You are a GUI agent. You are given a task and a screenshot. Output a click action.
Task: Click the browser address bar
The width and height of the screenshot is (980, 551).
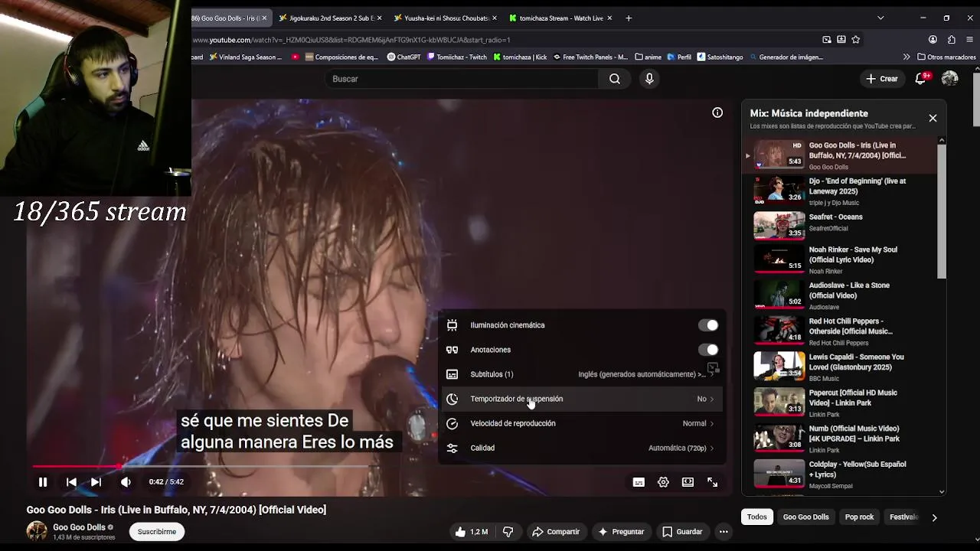tap(505, 40)
